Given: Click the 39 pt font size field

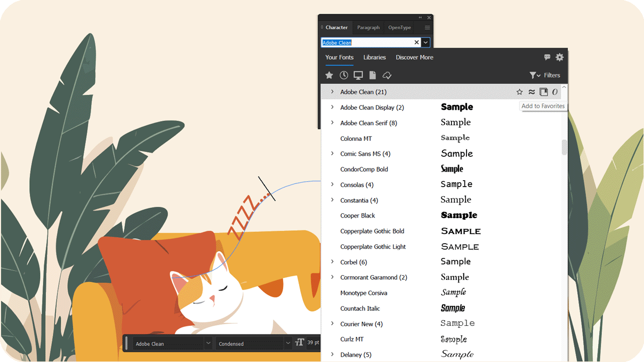Looking at the screenshot, I should [313, 343].
